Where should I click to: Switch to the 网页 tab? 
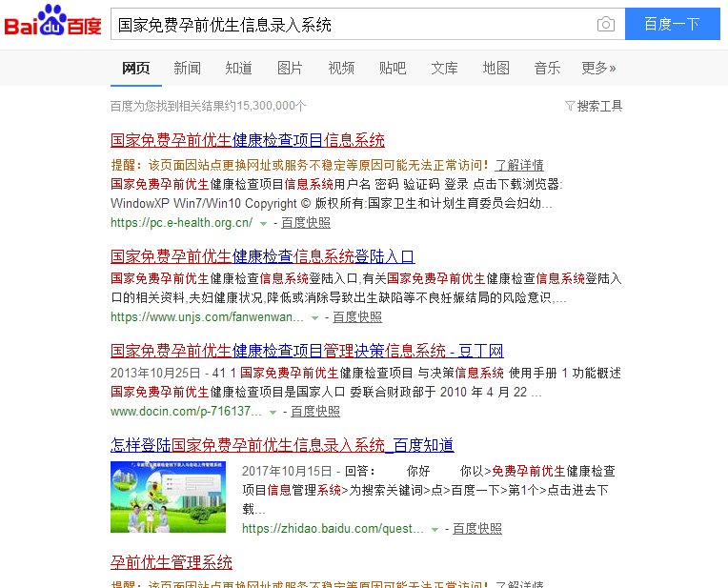(x=135, y=69)
